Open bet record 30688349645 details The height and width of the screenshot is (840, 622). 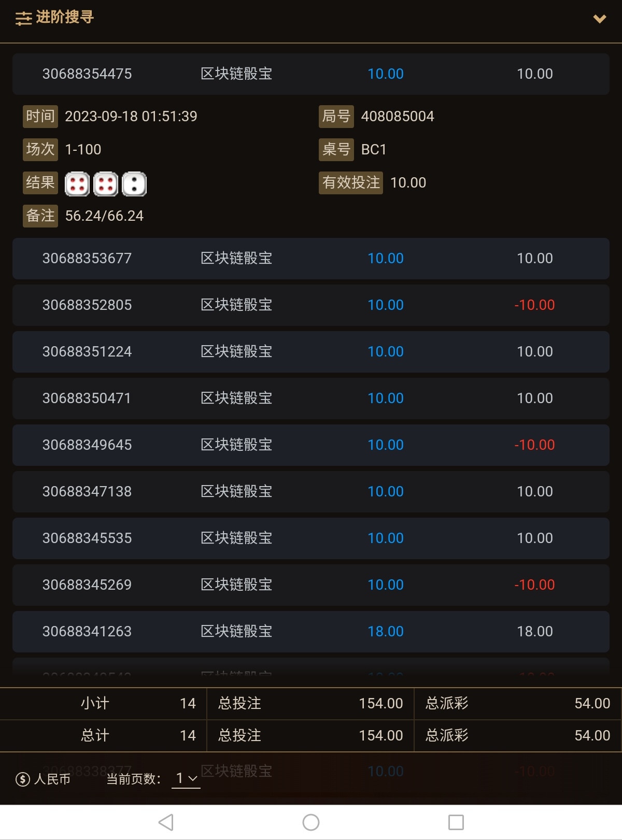pos(311,445)
